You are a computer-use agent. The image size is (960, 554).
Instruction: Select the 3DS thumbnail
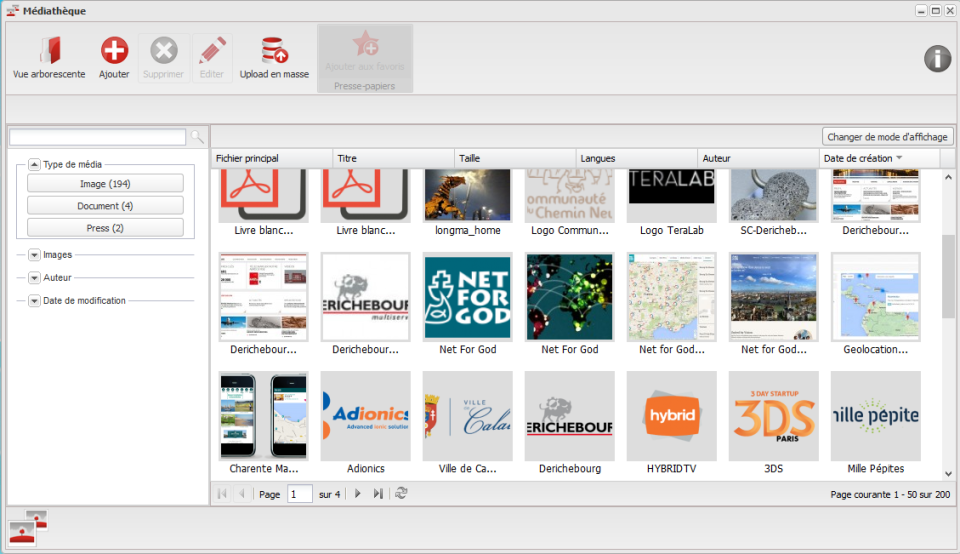[774, 416]
